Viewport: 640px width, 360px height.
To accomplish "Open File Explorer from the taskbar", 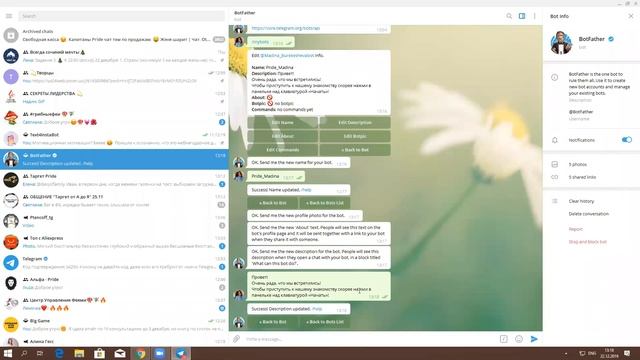I will (79, 353).
